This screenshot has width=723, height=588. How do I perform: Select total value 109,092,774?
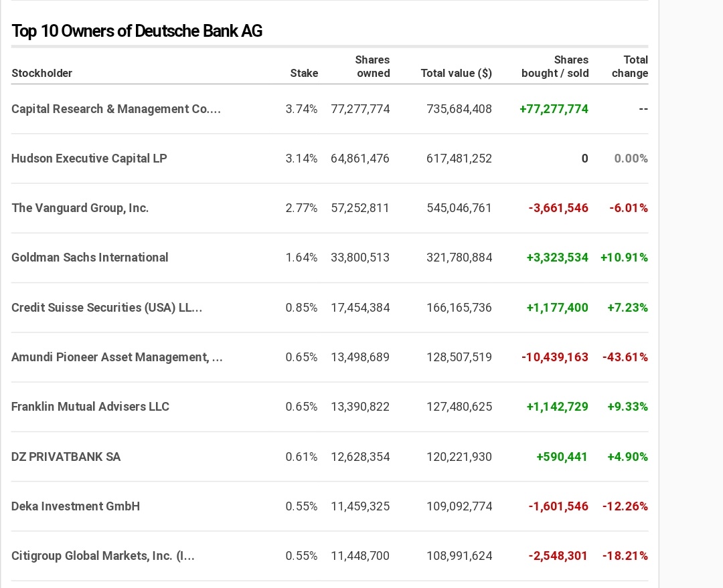click(459, 506)
